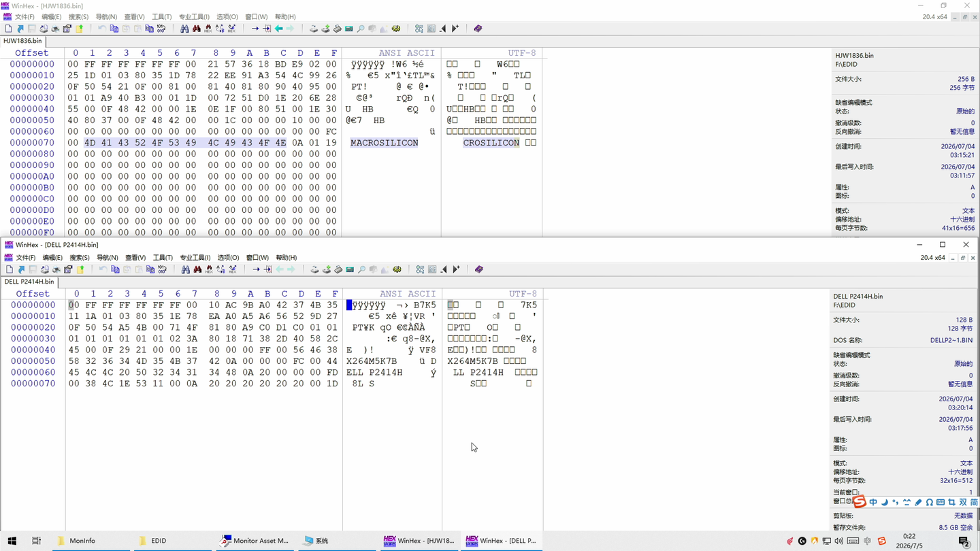Click 256 B file size in HJW1836.bin panel
980x551 pixels.
[x=966, y=79]
